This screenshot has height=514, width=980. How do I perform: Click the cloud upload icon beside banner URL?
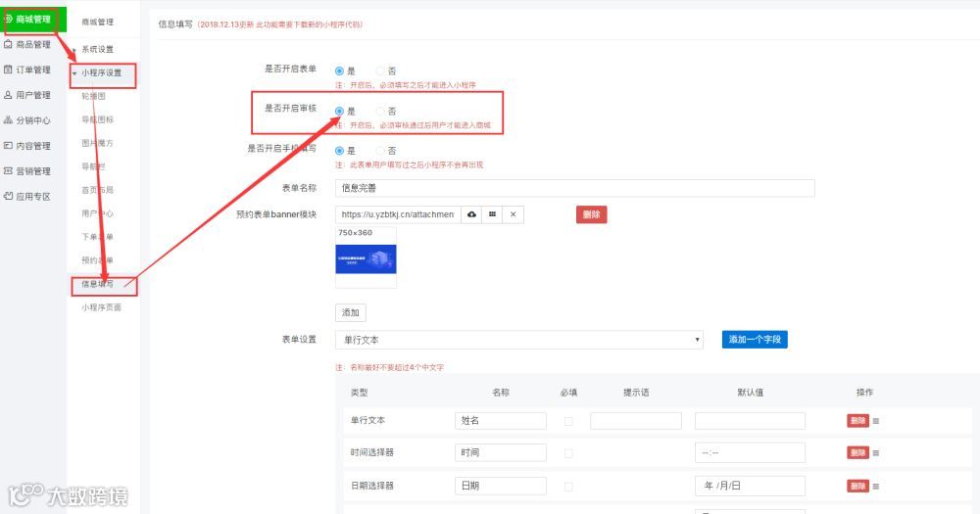coord(472,214)
